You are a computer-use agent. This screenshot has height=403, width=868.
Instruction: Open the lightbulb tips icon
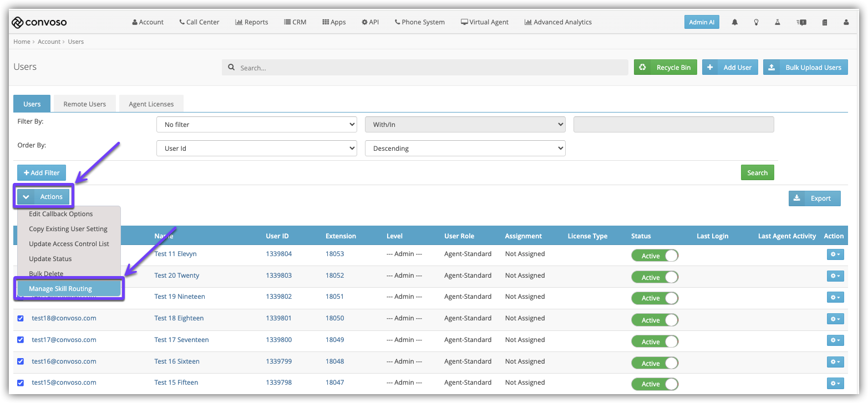click(x=756, y=22)
